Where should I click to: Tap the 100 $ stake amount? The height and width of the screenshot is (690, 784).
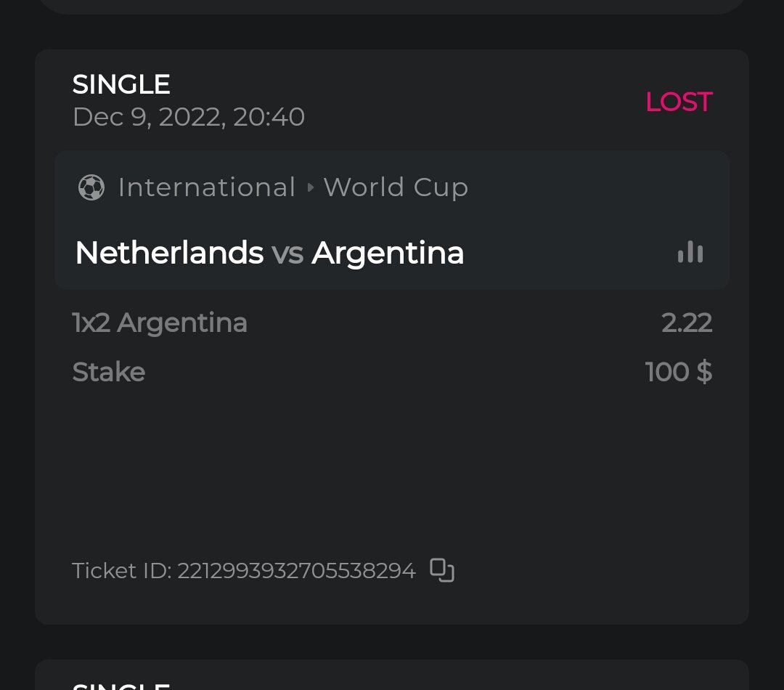(x=679, y=372)
